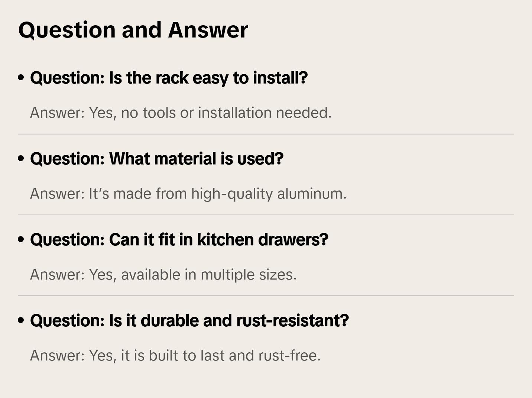
Task: Click the word "install?" in the first question
Action: 280,78
